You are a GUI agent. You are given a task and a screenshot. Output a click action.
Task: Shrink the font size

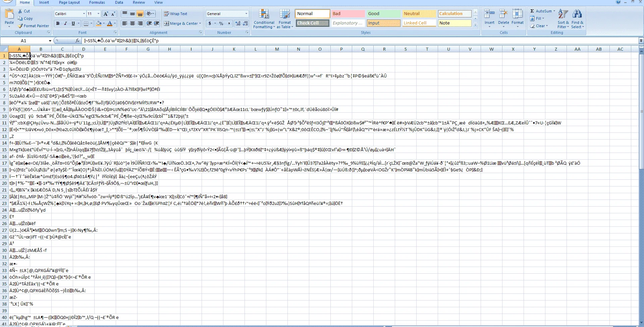pyautogui.click(x=113, y=14)
